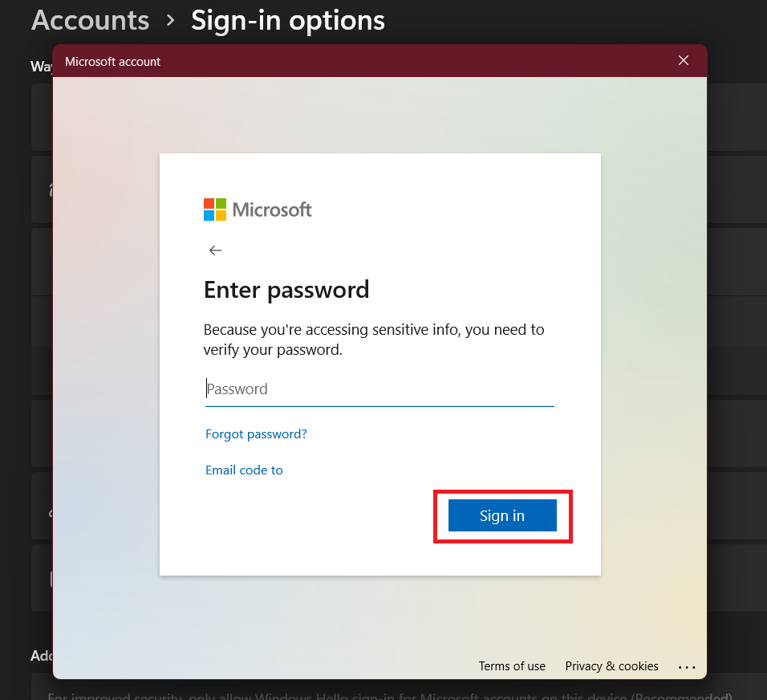Focus the Password input field
This screenshot has height=700, width=767.
[x=379, y=389]
